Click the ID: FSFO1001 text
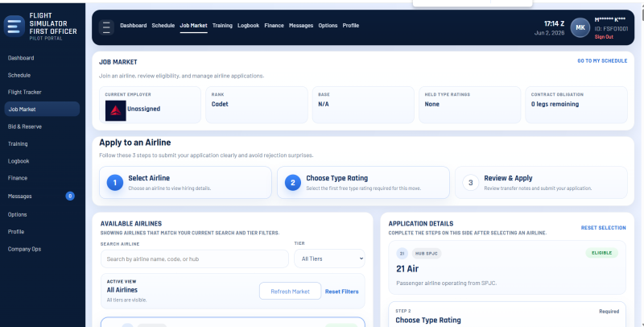644x327 pixels. (x=611, y=29)
